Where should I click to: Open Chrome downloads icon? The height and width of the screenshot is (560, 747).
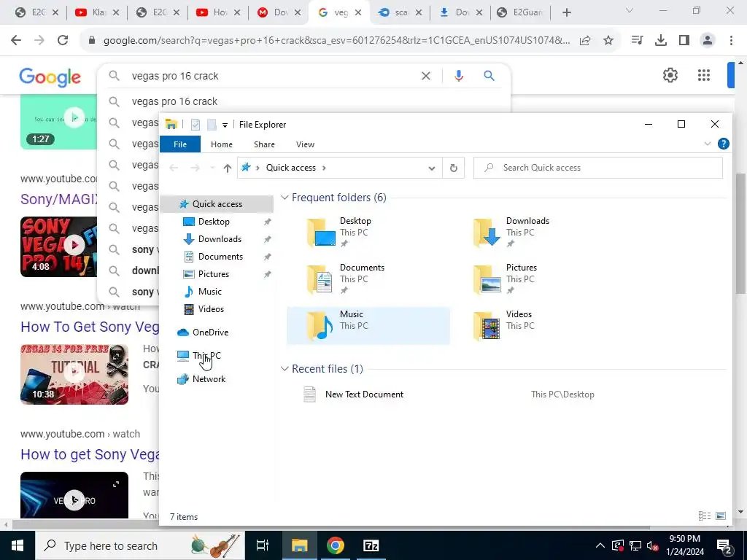point(660,41)
